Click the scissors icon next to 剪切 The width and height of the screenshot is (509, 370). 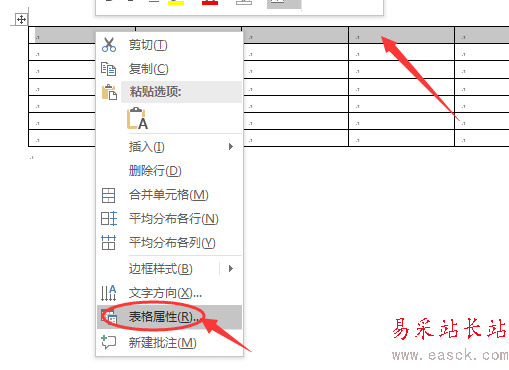pyautogui.click(x=109, y=45)
